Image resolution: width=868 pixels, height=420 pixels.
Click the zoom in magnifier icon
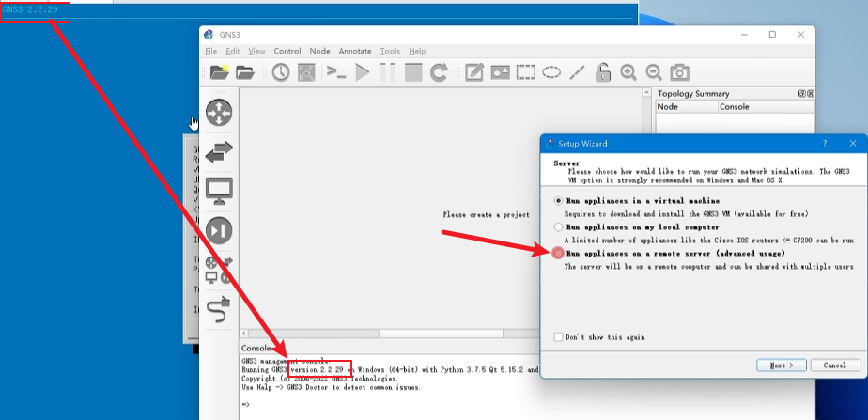pyautogui.click(x=628, y=72)
